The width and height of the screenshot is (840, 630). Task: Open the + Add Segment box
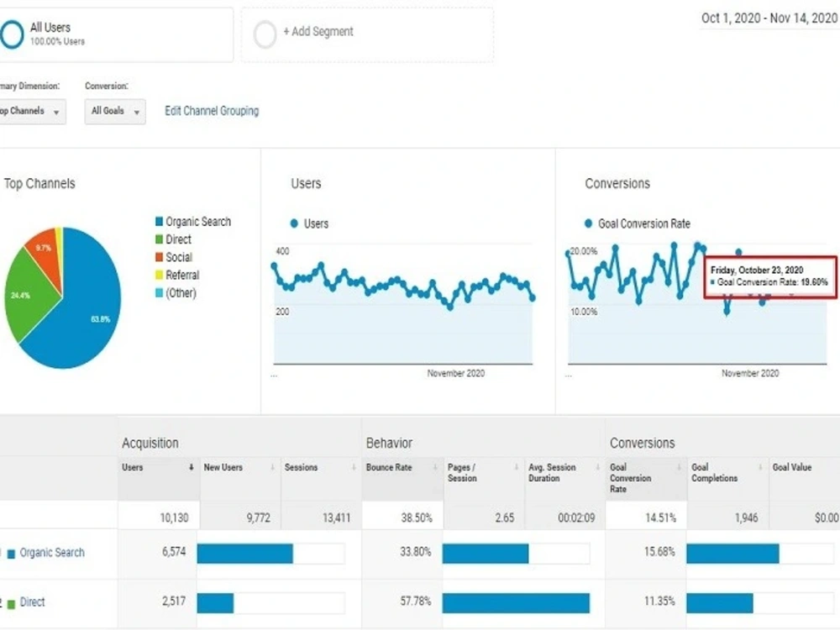pyautogui.click(x=367, y=34)
